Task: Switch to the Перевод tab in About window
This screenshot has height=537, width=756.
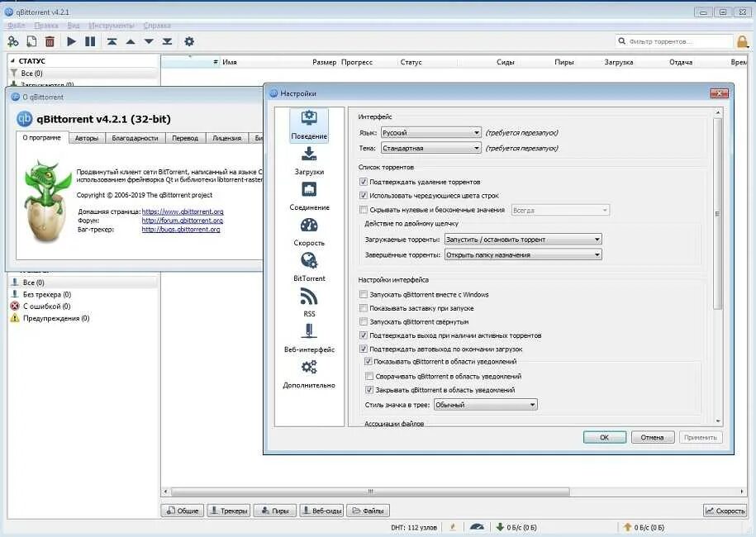Action: tap(185, 138)
